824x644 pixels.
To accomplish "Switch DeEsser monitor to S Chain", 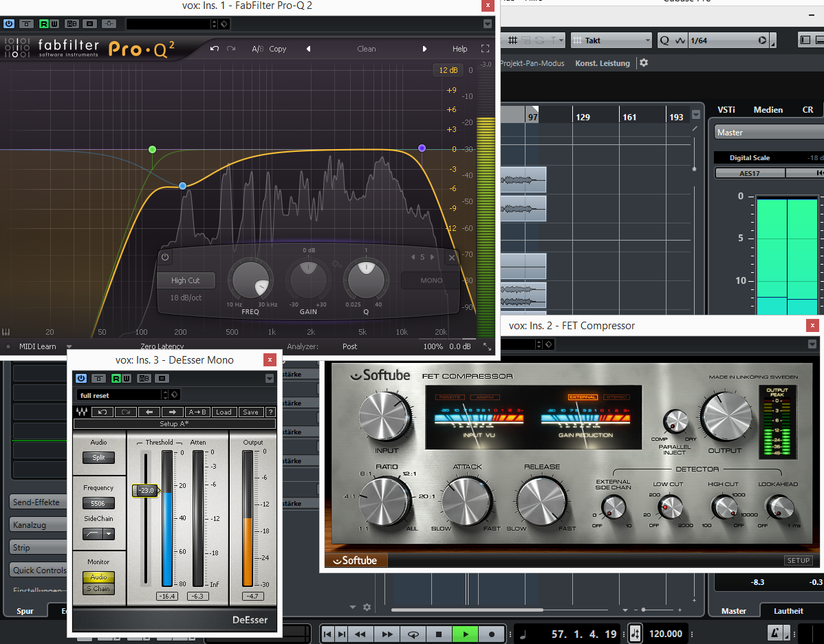I will [98, 589].
